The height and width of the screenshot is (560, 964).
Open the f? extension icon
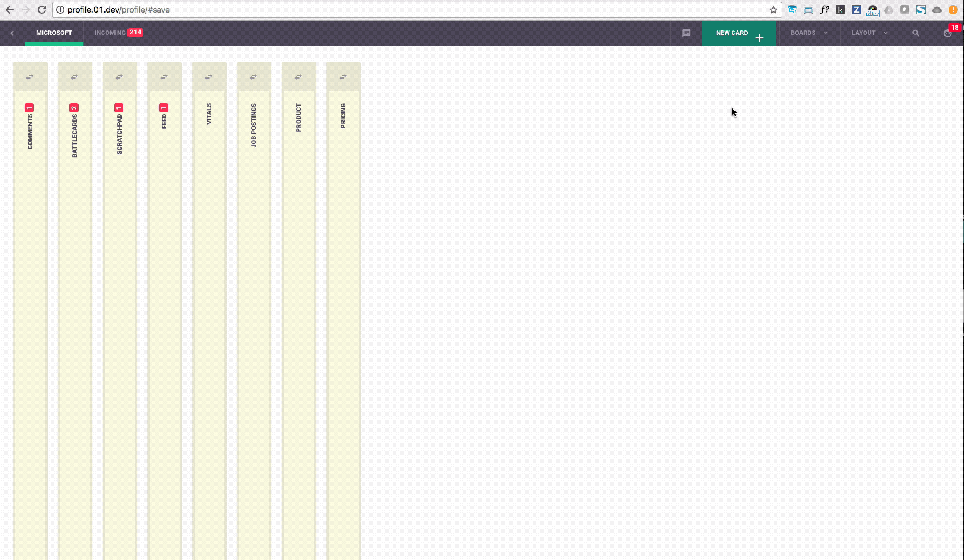click(x=825, y=10)
